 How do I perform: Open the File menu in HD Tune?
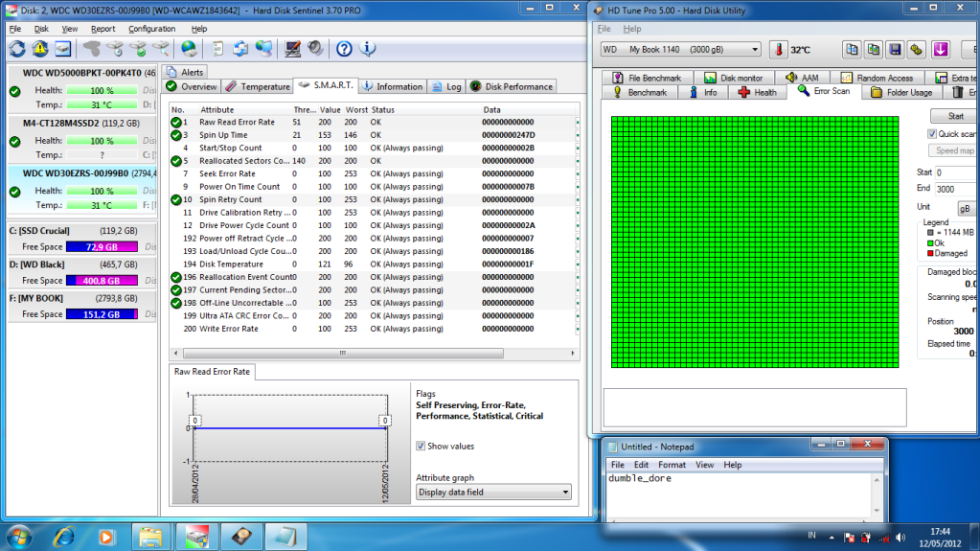point(604,29)
